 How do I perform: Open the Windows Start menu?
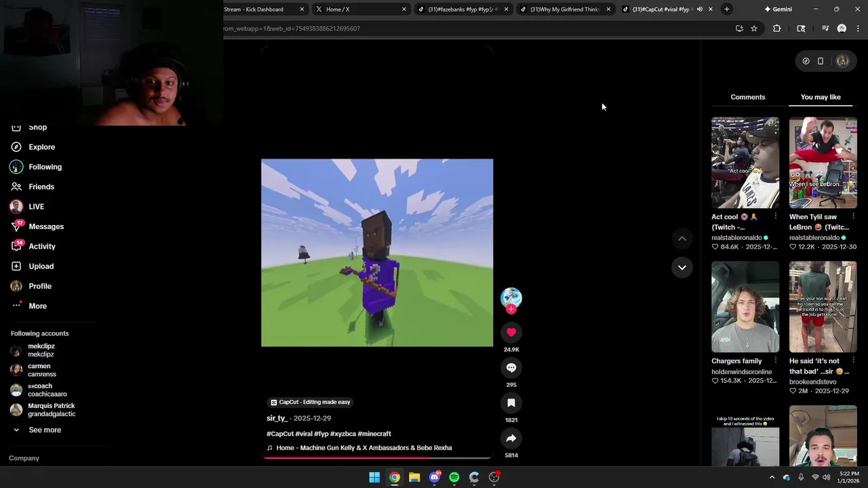[x=374, y=477]
